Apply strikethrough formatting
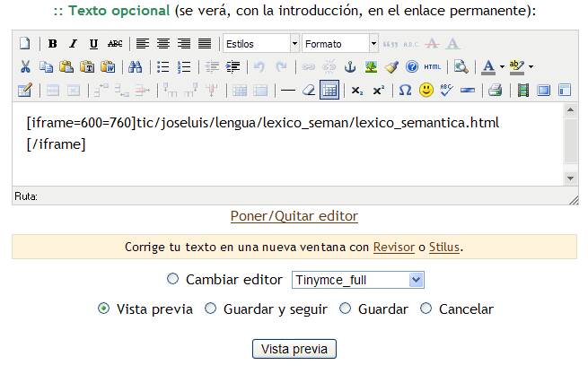 [115, 44]
